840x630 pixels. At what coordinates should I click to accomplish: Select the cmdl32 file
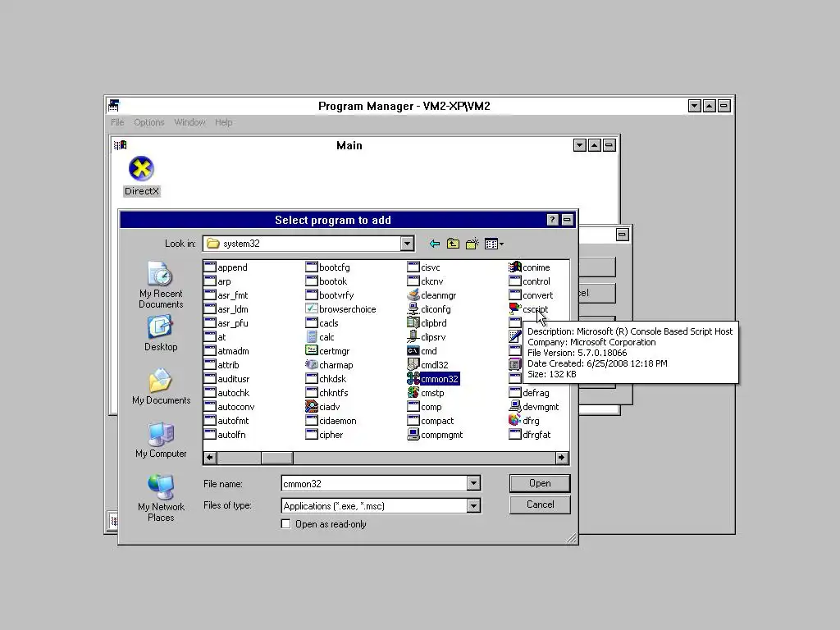427,365
